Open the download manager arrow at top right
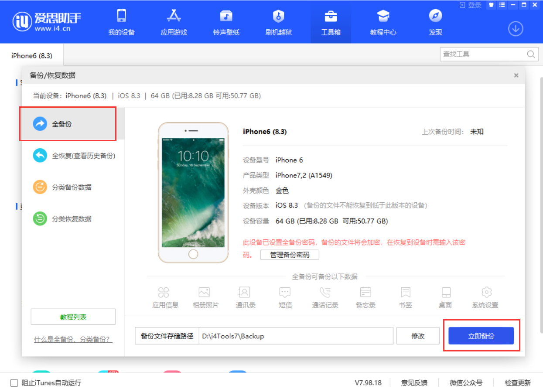Viewport: 543px width, 392px height. pos(516,28)
